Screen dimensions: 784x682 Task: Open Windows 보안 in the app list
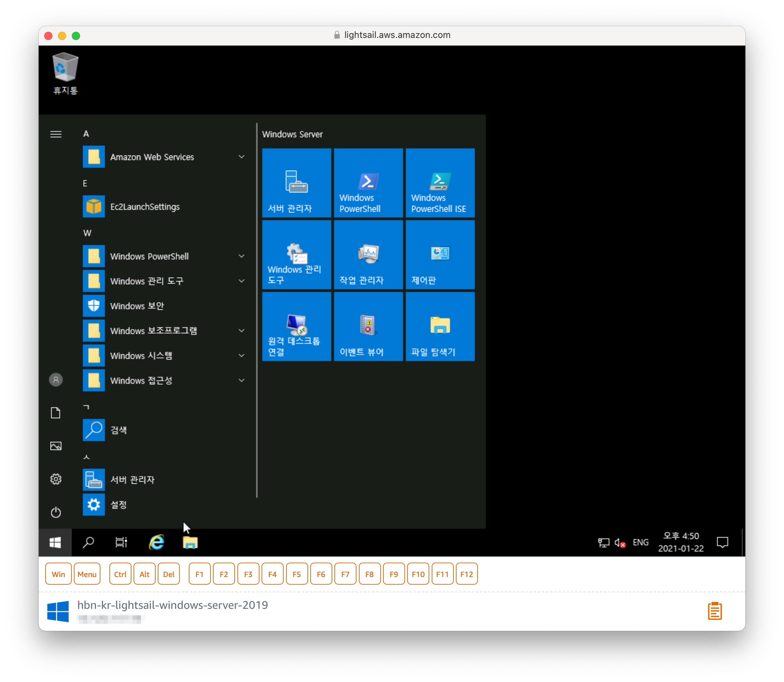coord(165,305)
